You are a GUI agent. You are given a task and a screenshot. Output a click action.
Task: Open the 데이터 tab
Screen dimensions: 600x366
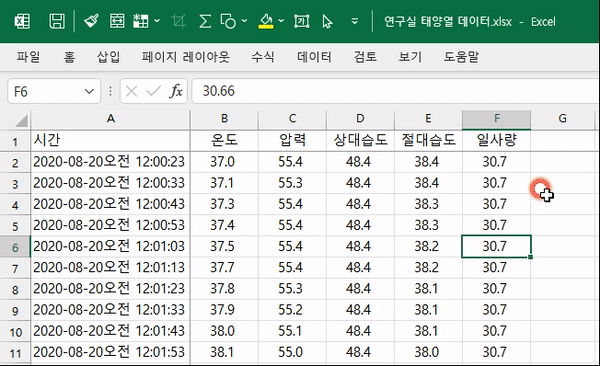[314, 57]
